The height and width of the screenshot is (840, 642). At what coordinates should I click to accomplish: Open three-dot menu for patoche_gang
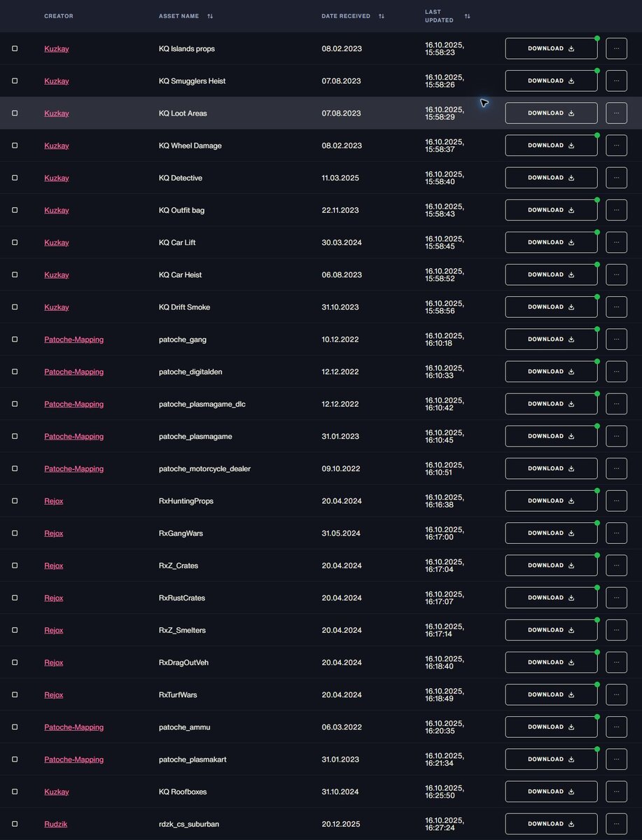pos(616,339)
